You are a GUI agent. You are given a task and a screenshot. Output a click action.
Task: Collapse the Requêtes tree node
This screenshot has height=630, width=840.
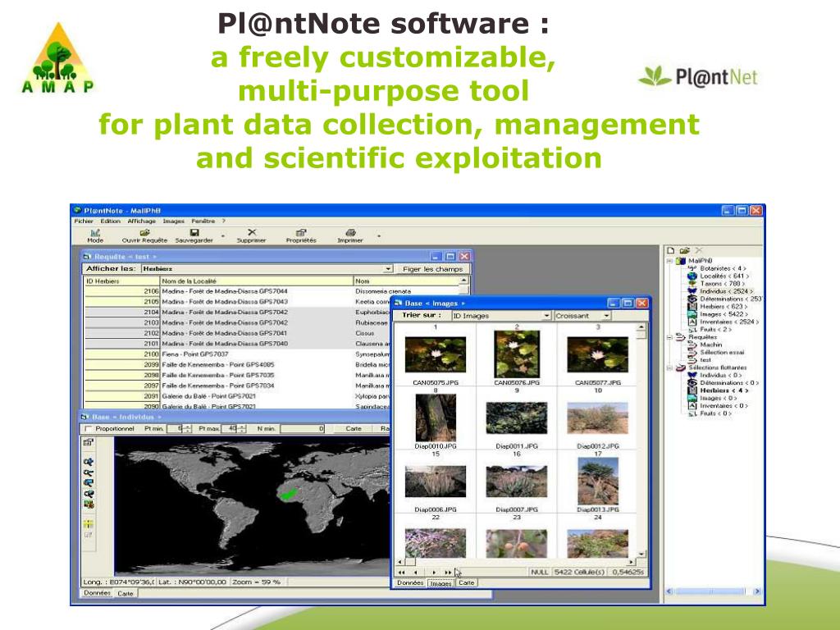(669, 337)
